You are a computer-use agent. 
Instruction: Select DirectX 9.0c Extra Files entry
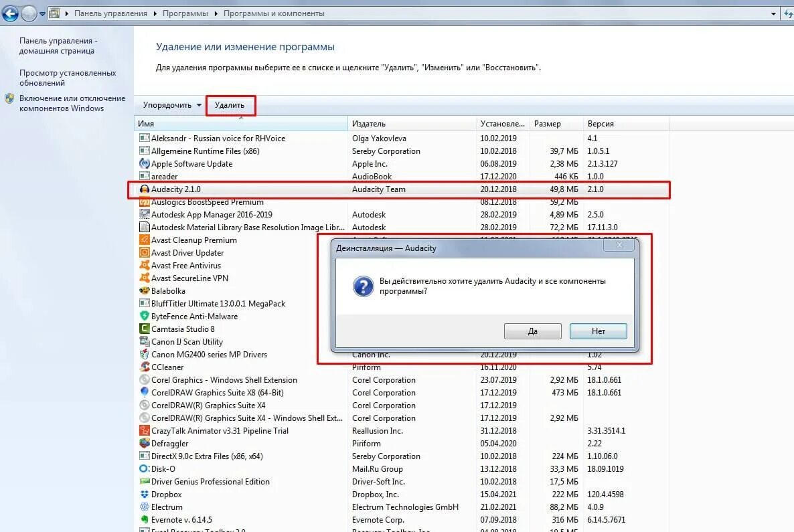click(x=402, y=456)
